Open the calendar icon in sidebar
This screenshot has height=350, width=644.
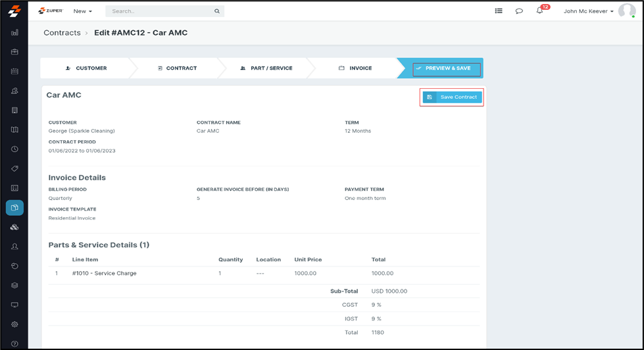pyautogui.click(x=14, y=71)
